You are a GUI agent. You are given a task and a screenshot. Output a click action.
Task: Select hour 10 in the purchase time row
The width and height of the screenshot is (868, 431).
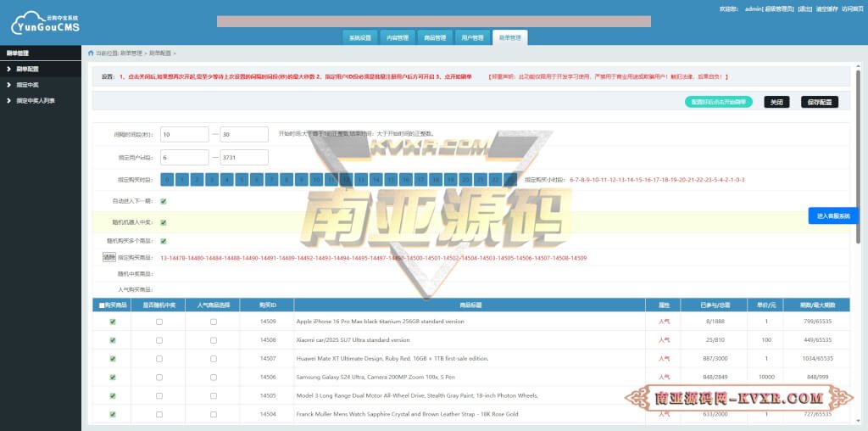[x=315, y=180]
